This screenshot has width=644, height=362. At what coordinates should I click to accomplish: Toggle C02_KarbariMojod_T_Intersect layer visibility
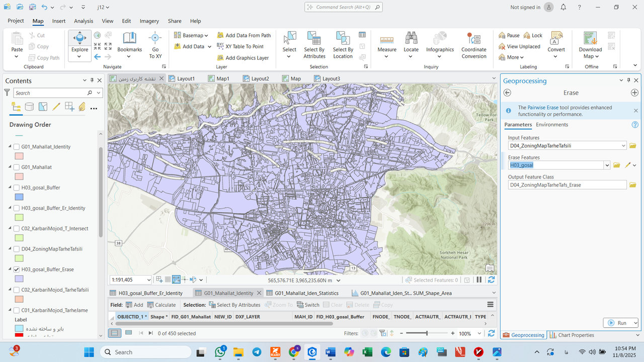[17, 229]
